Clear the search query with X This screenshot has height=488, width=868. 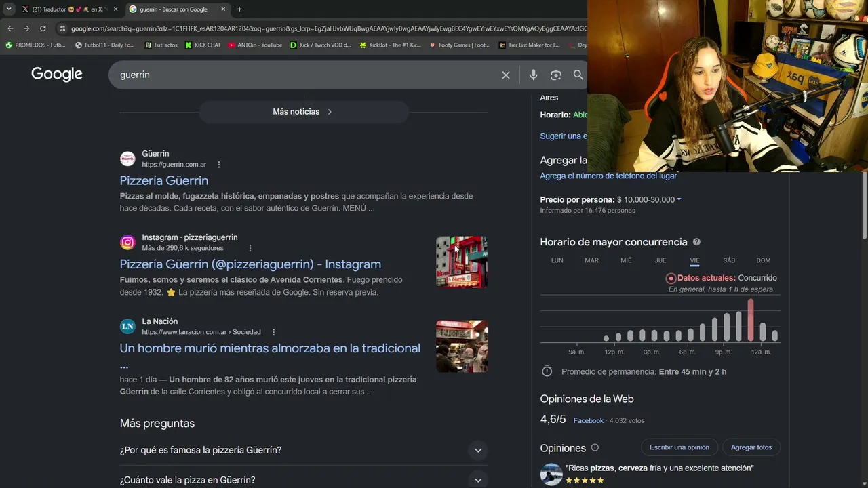click(506, 75)
